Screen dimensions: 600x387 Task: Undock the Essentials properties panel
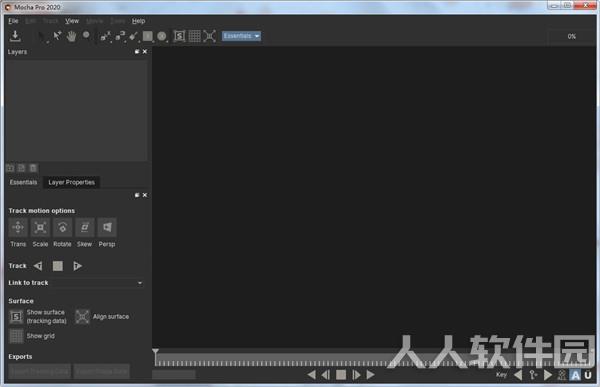[137, 195]
